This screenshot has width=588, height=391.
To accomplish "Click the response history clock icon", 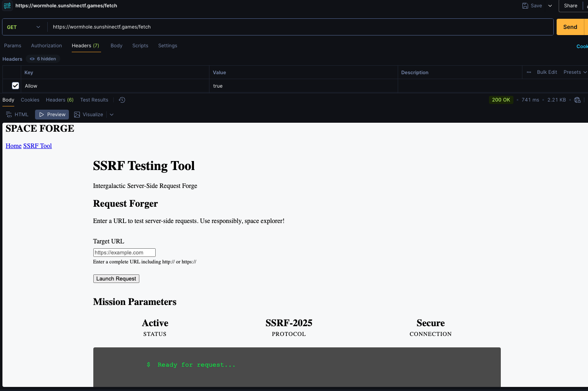I will 122,100.
